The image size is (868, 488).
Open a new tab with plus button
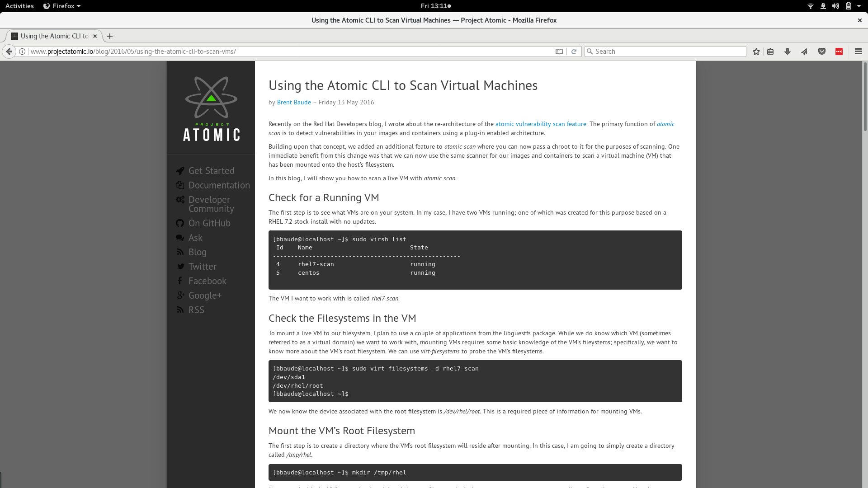click(110, 36)
